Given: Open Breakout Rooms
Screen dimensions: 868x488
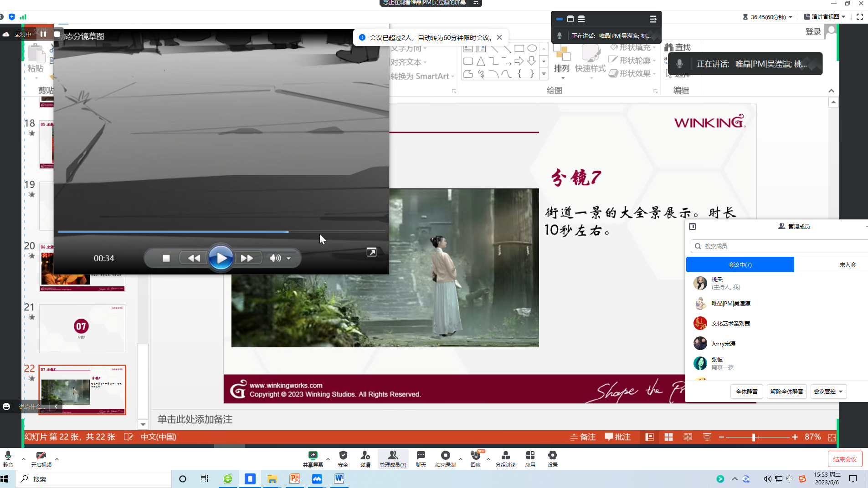Looking at the screenshot, I should [x=506, y=458].
